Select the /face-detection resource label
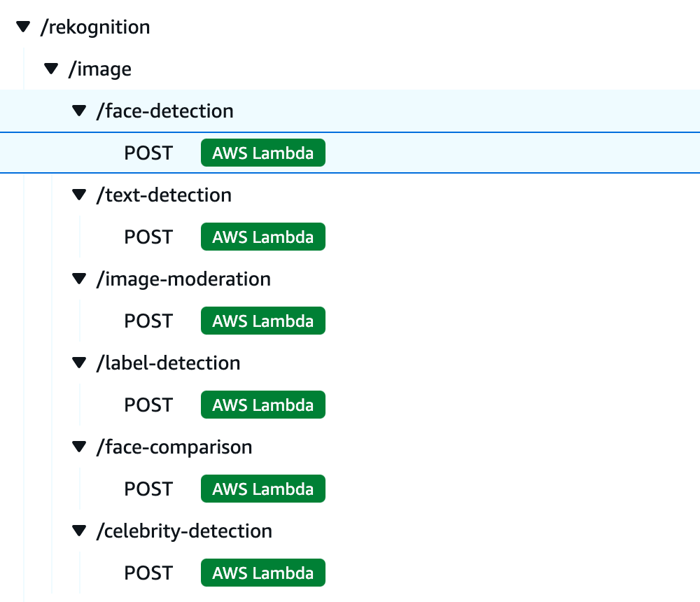700x602 pixels. (x=165, y=111)
